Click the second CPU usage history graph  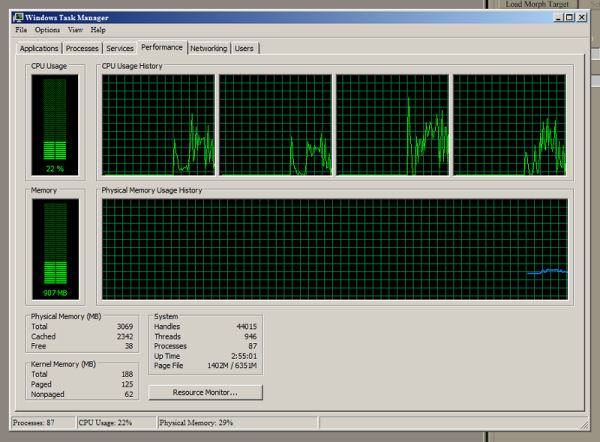point(275,124)
